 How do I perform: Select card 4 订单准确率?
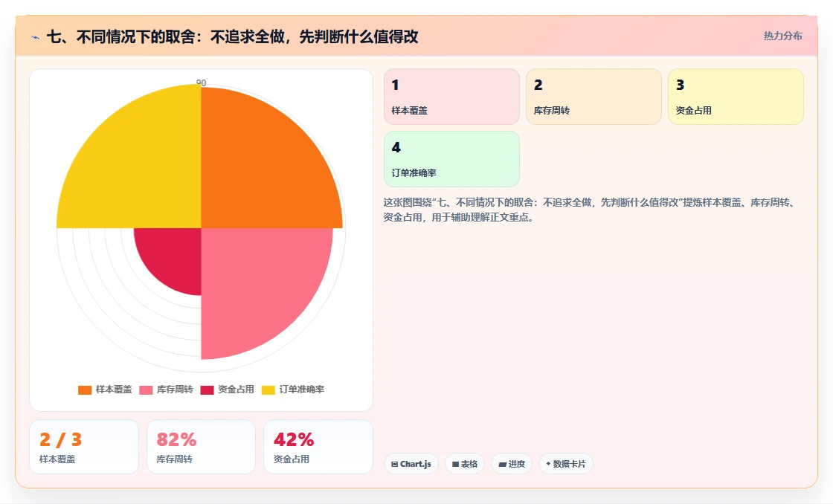pos(451,159)
